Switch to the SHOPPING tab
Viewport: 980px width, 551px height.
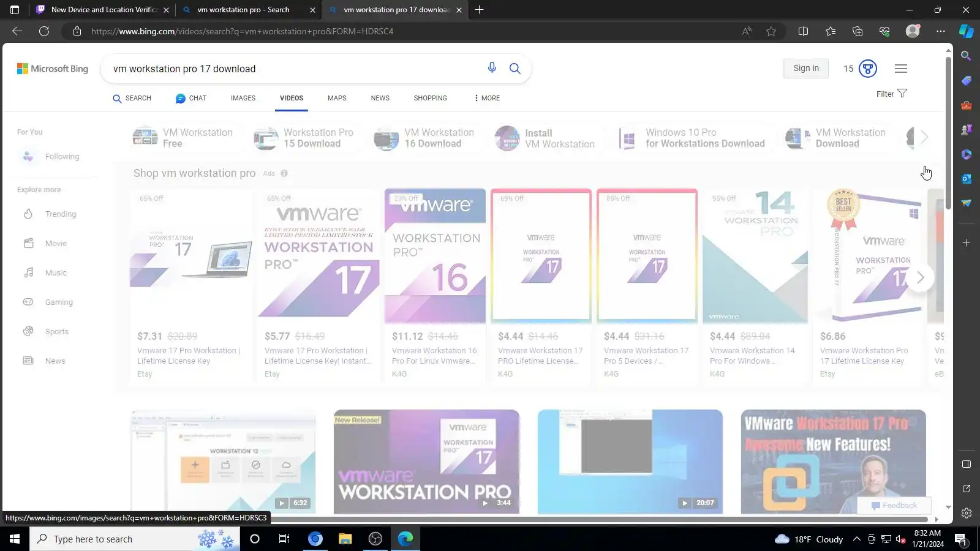pos(430,98)
